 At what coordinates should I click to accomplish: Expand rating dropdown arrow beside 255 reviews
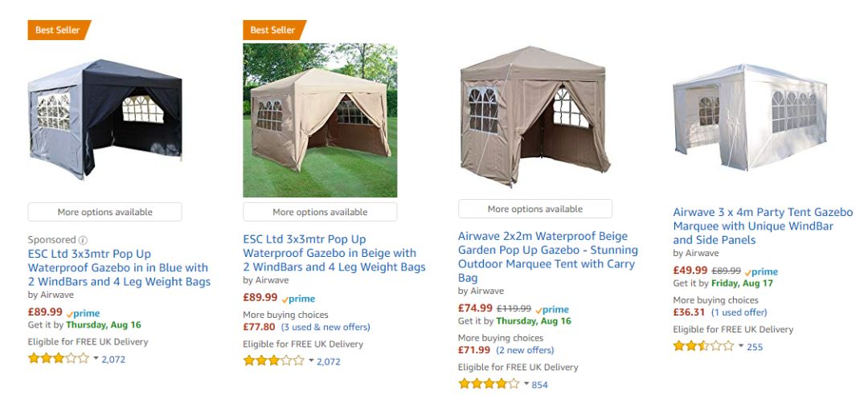click(x=741, y=346)
